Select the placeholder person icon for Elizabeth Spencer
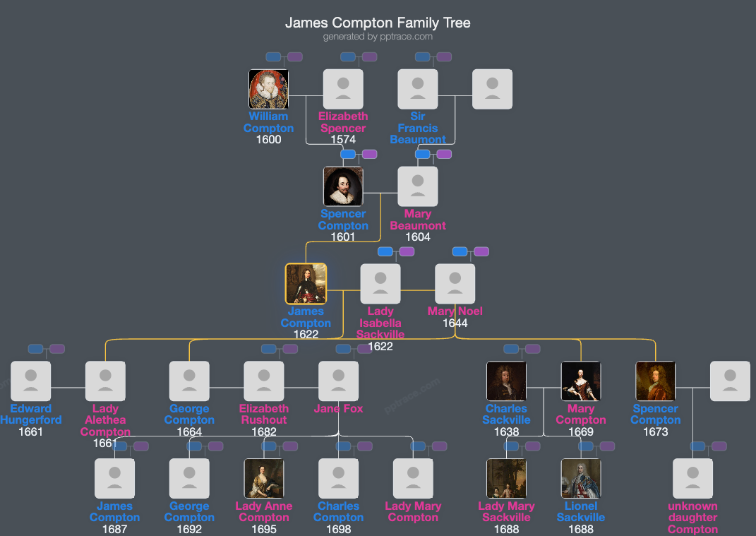 (x=343, y=88)
